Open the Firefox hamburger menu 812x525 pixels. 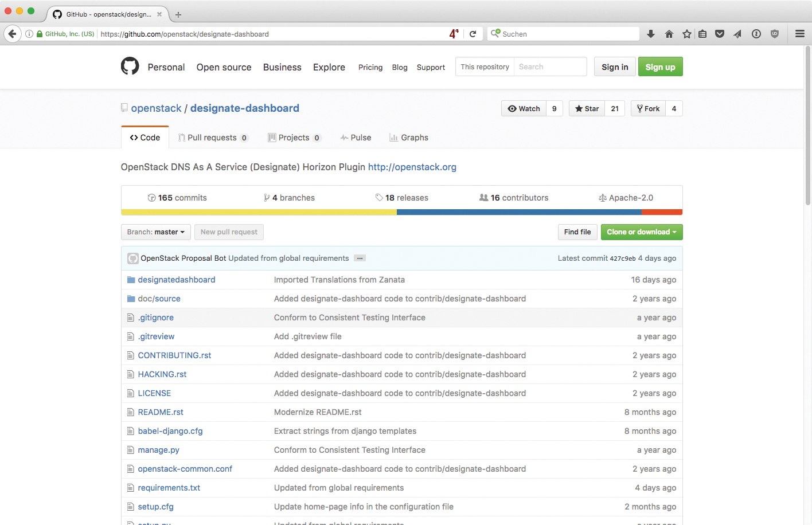pos(799,34)
